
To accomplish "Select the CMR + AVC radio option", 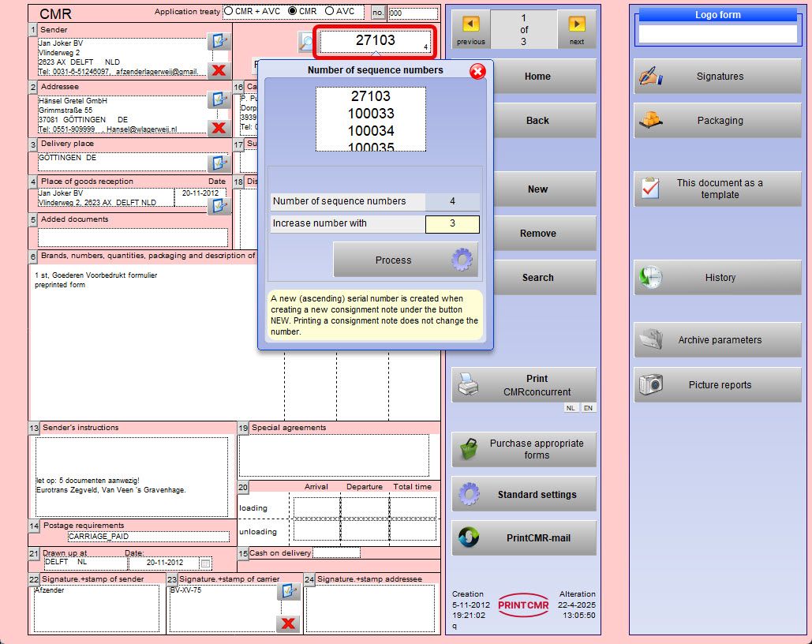I will tap(229, 12).
